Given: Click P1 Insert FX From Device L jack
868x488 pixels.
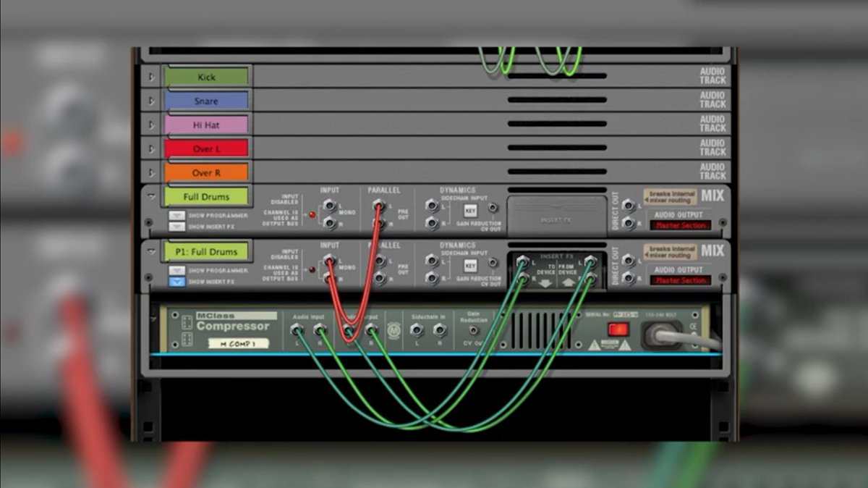Looking at the screenshot, I should click(591, 260).
